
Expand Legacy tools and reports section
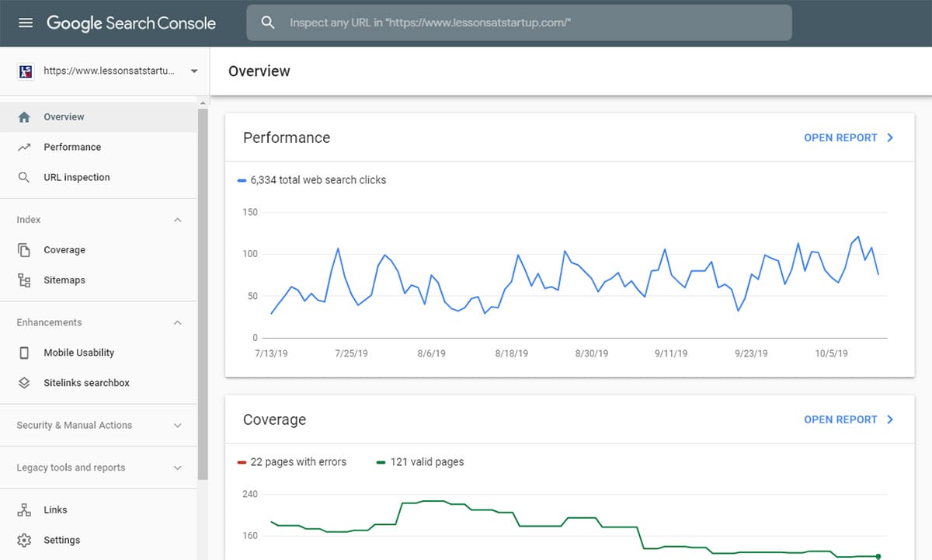pyautogui.click(x=177, y=468)
